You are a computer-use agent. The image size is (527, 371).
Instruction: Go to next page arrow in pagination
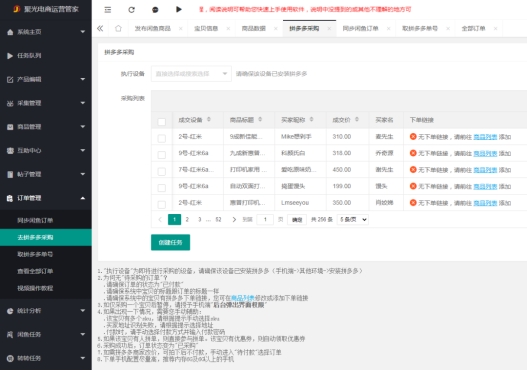234,220
